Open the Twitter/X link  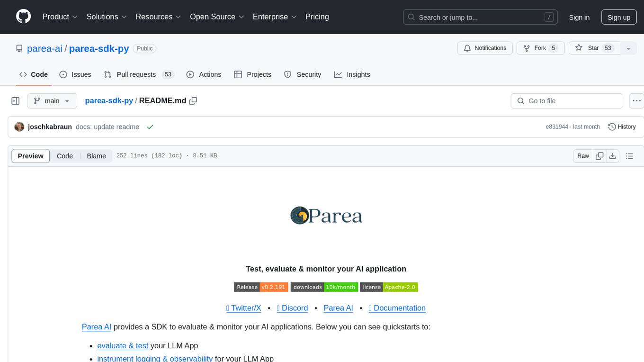244,308
